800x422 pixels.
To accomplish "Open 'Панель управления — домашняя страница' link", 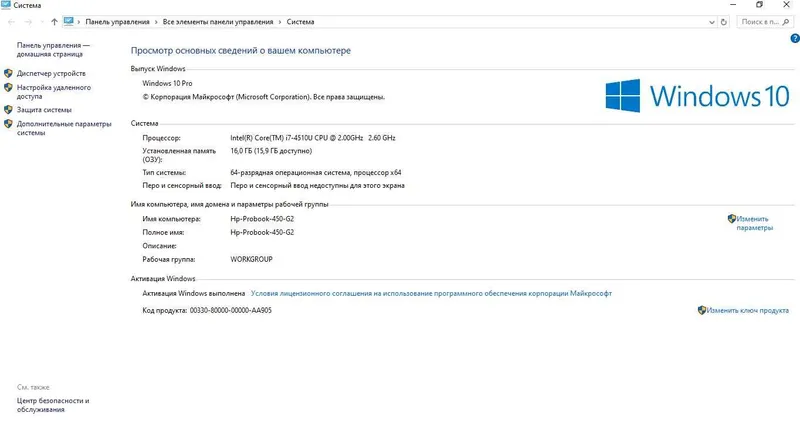I will (x=53, y=49).
